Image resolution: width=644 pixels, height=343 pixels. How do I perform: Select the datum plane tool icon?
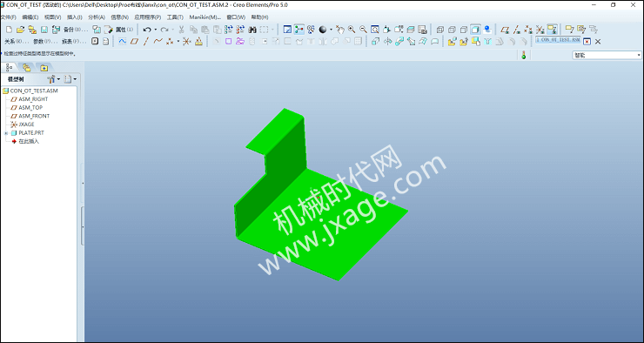(134, 42)
